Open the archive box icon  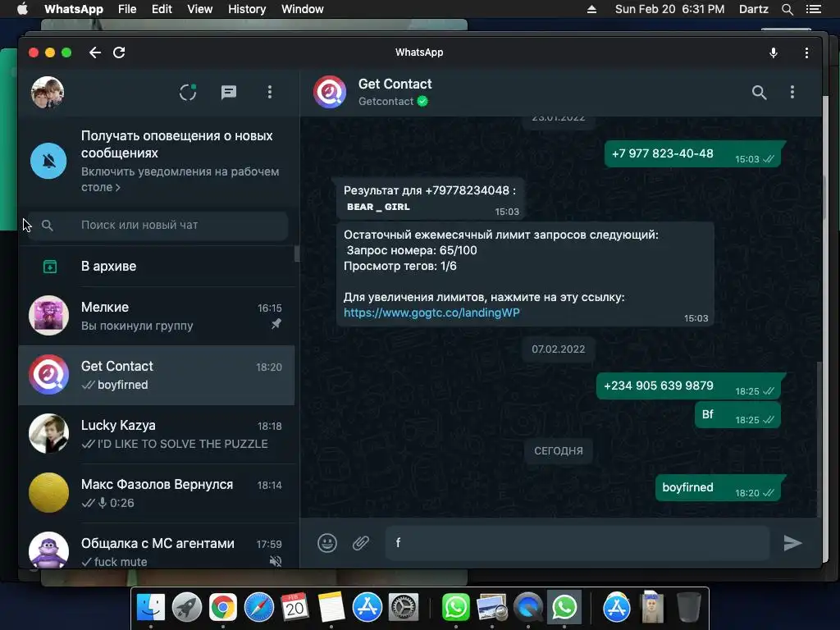[x=50, y=267]
